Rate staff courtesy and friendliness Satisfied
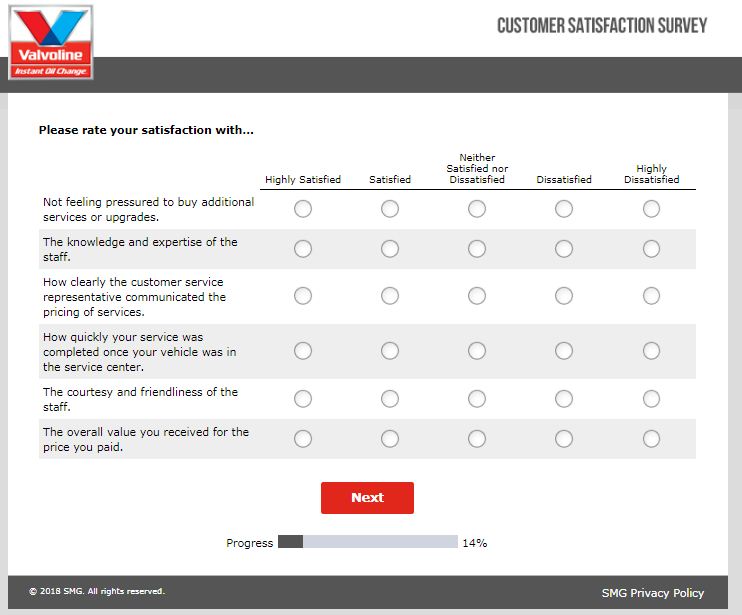The width and height of the screenshot is (742, 615). point(390,399)
